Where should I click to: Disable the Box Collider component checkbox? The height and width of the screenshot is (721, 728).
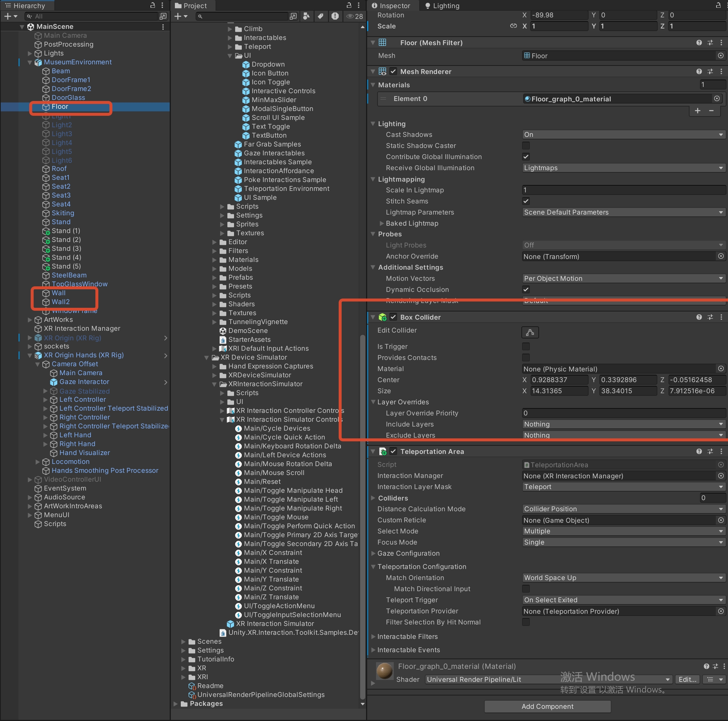tap(393, 317)
